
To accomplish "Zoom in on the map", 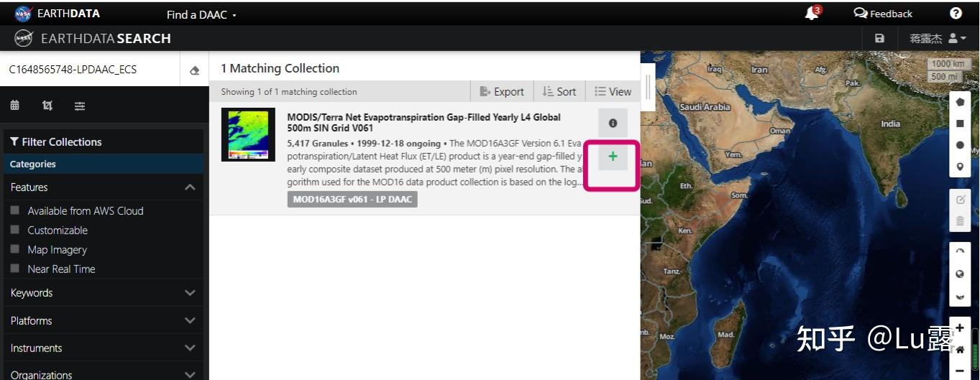I will coord(960,328).
